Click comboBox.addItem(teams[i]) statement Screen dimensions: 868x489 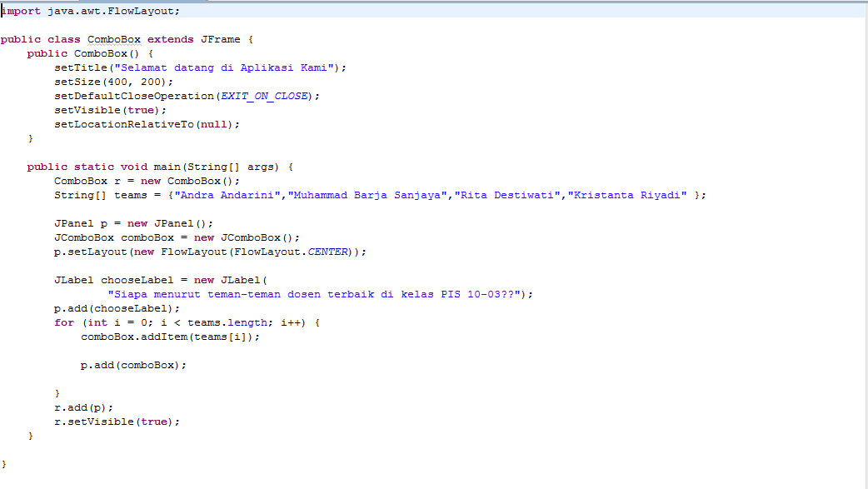click(168, 336)
